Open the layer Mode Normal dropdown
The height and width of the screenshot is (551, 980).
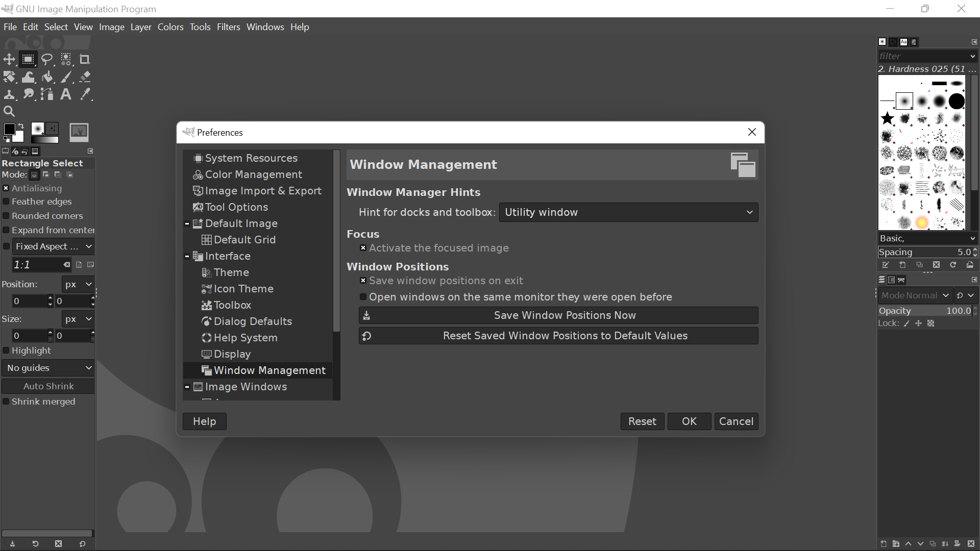916,295
